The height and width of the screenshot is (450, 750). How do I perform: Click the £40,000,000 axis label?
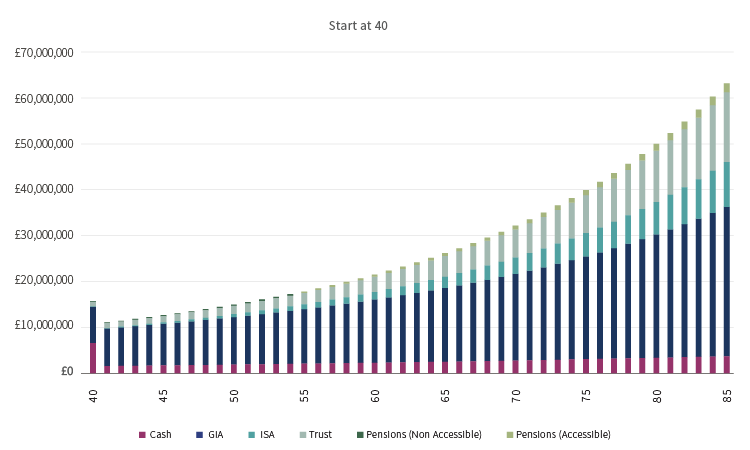tap(44, 189)
